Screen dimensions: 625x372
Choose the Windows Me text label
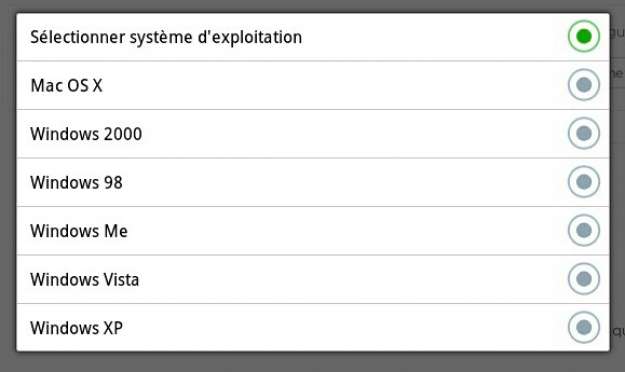pyautogui.click(x=79, y=231)
